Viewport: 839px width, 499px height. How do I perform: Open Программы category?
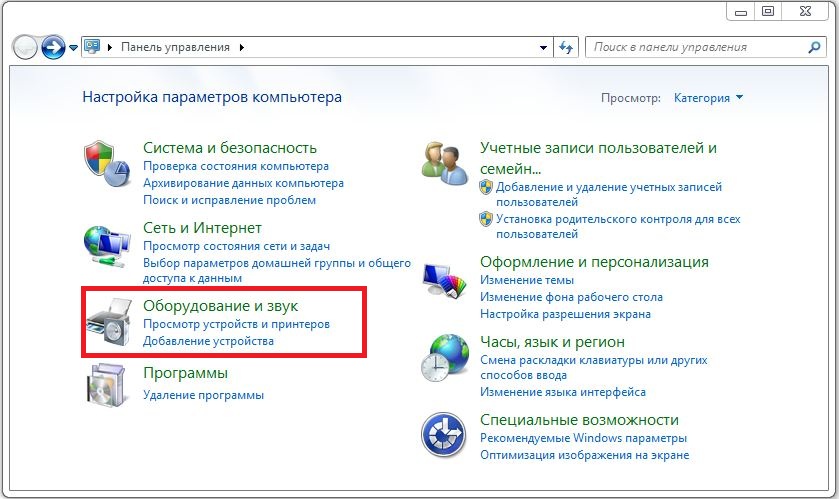point(185,373)
